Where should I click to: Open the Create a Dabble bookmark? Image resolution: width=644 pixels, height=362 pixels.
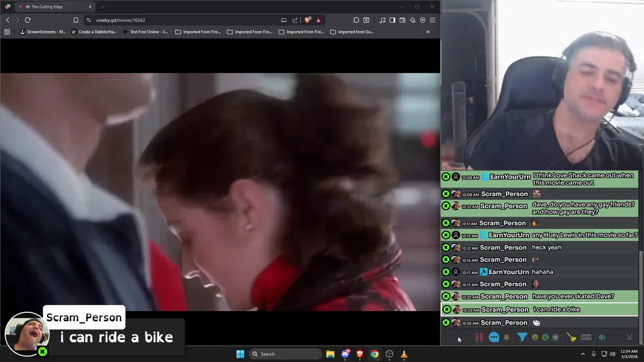pos(94,32)
